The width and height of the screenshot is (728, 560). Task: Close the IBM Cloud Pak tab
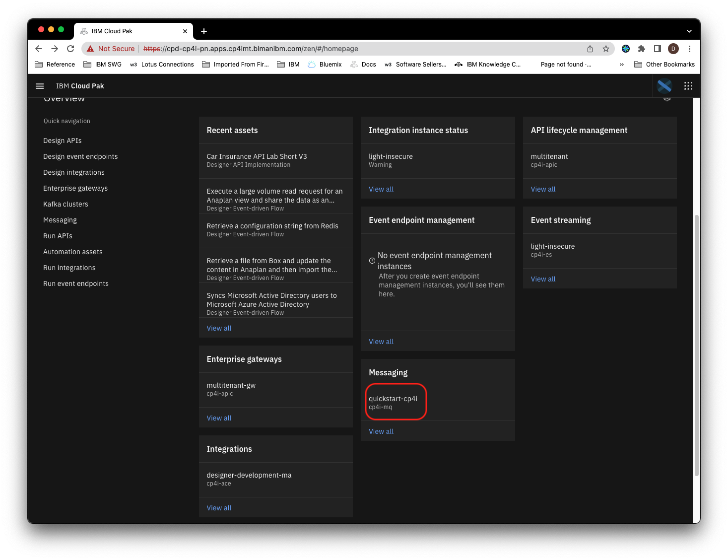click(x=185, y=31)
